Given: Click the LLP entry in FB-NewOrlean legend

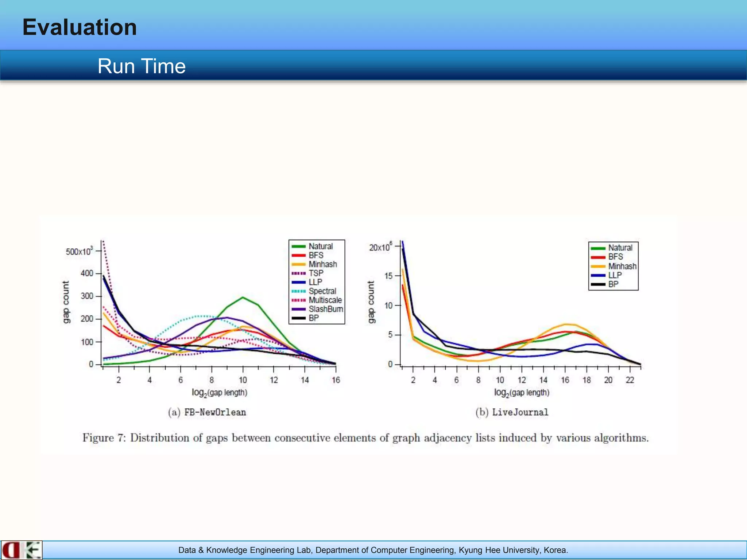Looking at the screenshot, I should point(307,282).
